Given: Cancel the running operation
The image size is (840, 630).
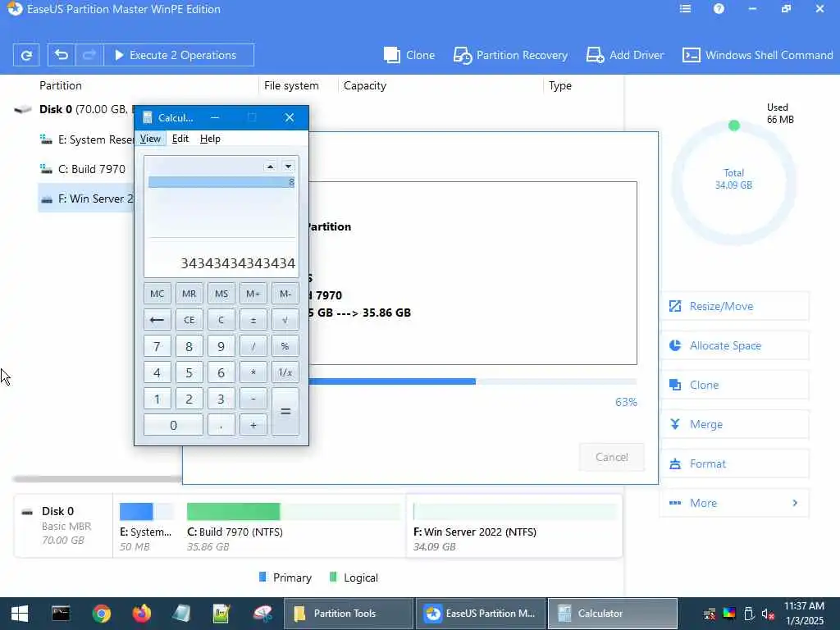Looking at the screenshot, I should [611, 457].
